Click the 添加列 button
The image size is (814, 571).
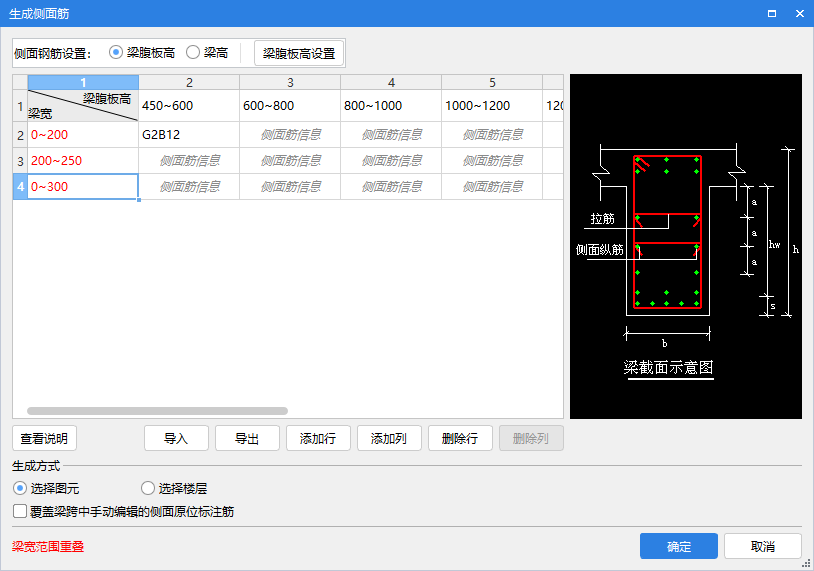(389, 439)
